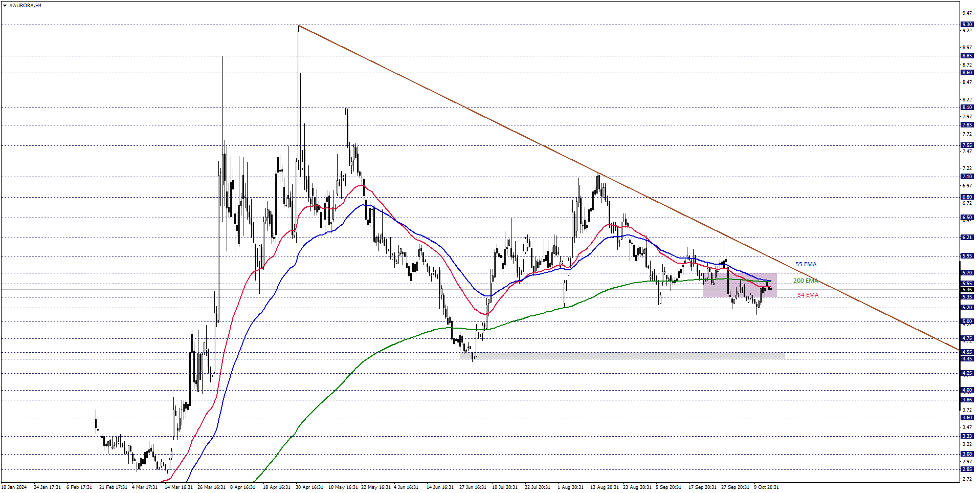This screenshot has width=980, height=493.
Task: Select the #AURORA,H4 chart title
Action: click(26, 6)
